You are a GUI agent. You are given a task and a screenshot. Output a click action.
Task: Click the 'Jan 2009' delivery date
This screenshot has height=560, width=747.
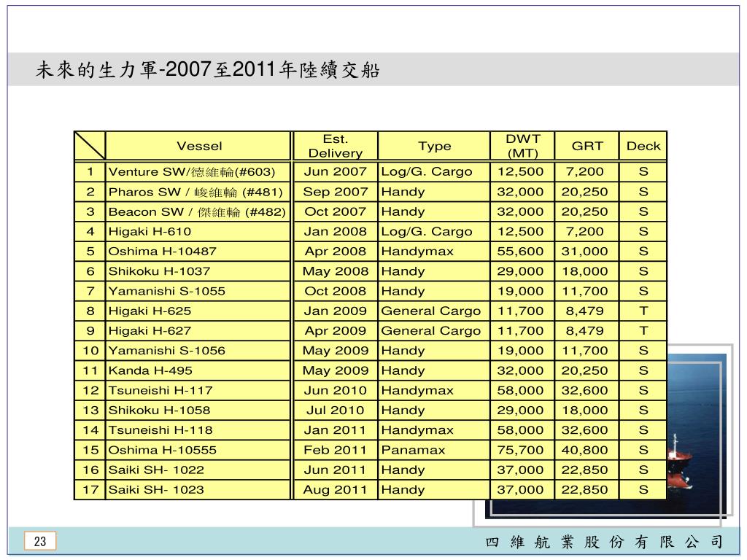(336, 311)
